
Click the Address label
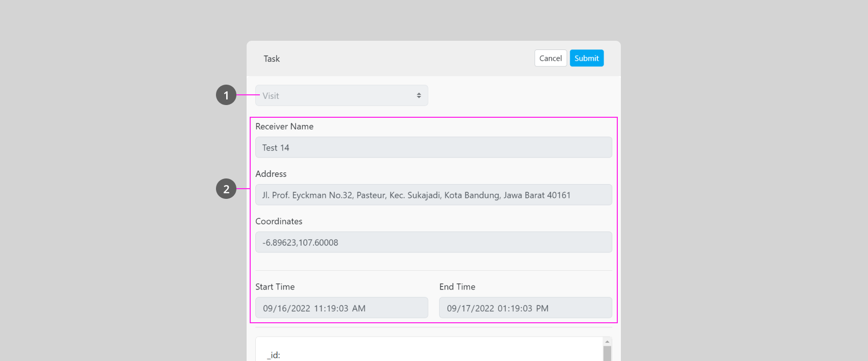(271, 174)
